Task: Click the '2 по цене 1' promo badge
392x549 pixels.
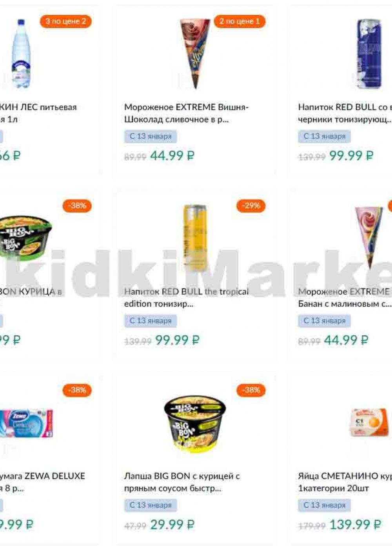Action: [240, 21]
